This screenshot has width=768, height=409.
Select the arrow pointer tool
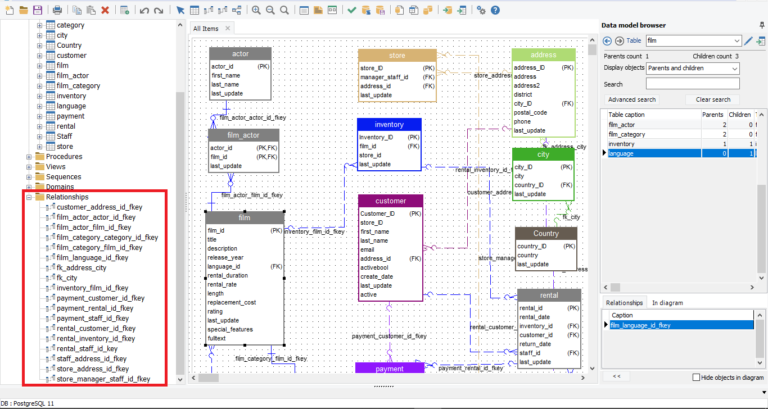[x=180, y=9]
